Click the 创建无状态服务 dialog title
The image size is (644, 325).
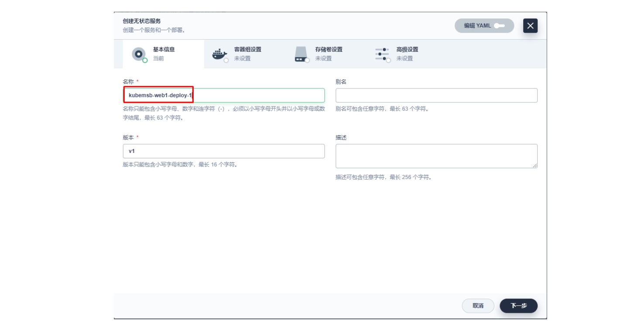(142, 21)
